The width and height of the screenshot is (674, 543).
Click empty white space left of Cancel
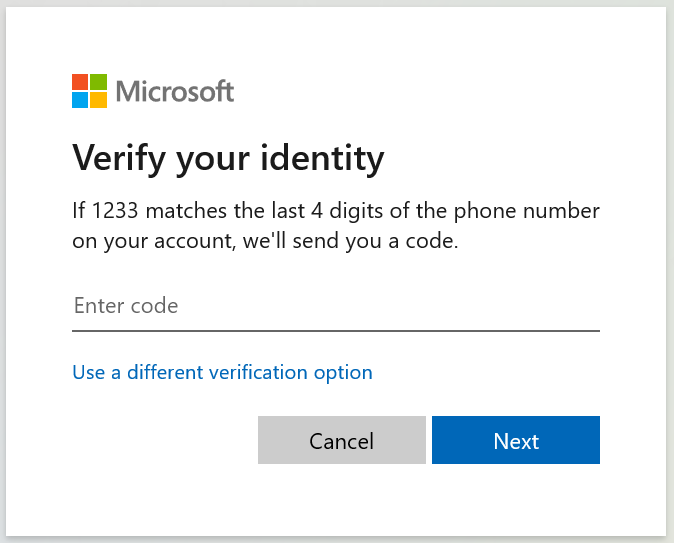163,440
